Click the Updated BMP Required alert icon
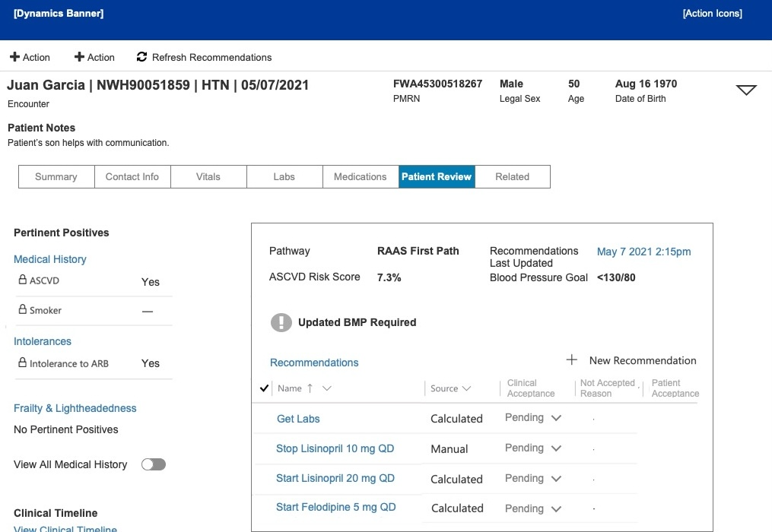Image resolution: width=772 pixels, height=532 pixels. (281, 322)
